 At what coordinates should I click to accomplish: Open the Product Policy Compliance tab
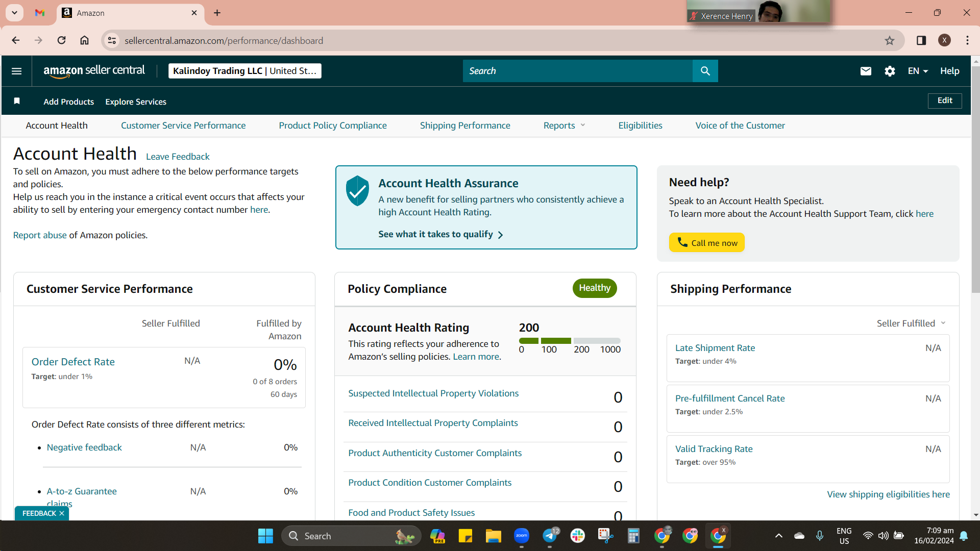point(333,126)
